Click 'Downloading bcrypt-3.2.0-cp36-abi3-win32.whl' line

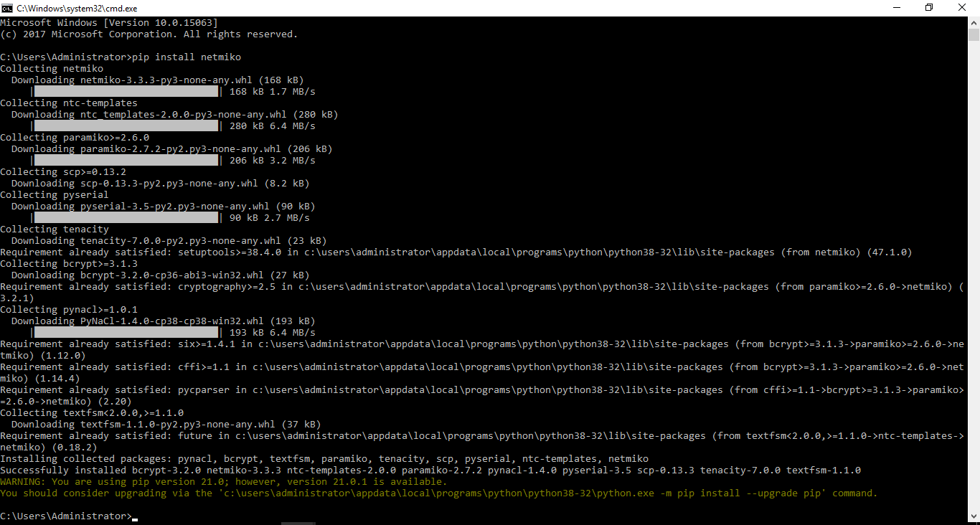coord(160,275)
